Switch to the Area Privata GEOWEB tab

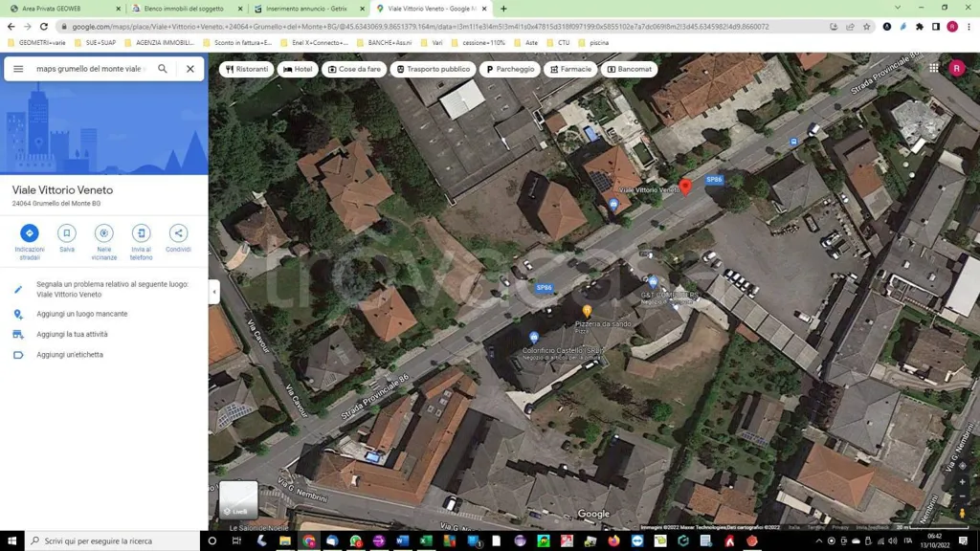point(62,9)
